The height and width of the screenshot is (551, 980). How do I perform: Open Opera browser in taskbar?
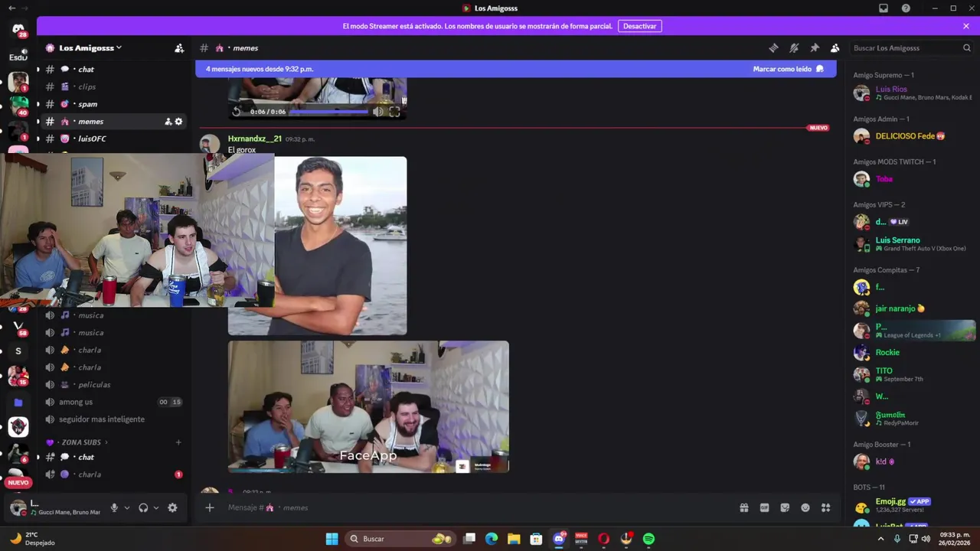coord(603,539)
